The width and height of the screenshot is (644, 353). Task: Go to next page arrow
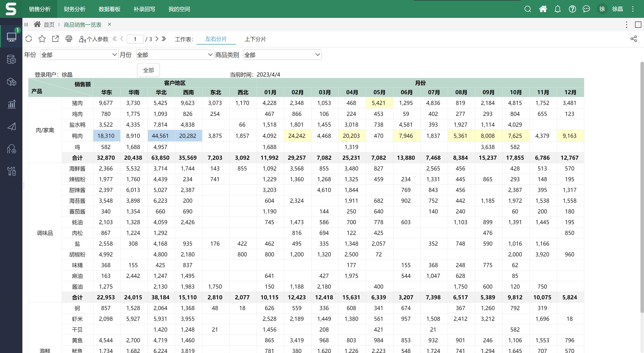coord(157,39)
